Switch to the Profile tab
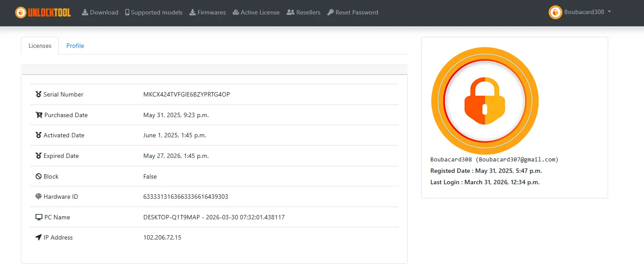Screen dimensions: 644x272 tap(75, 46)
